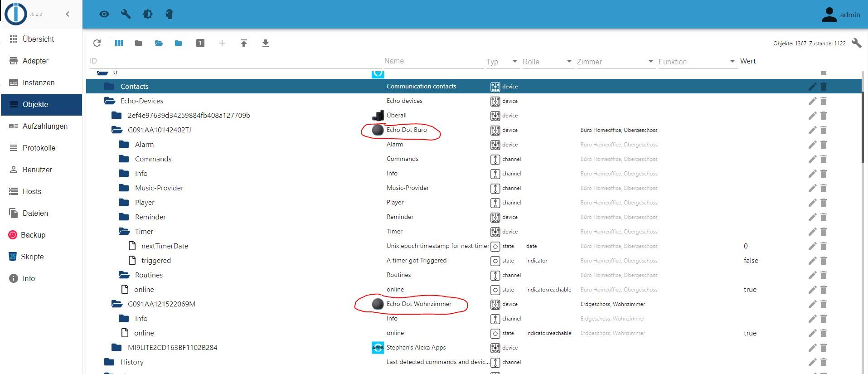Delete the triggered state object

tap(824, 261)
